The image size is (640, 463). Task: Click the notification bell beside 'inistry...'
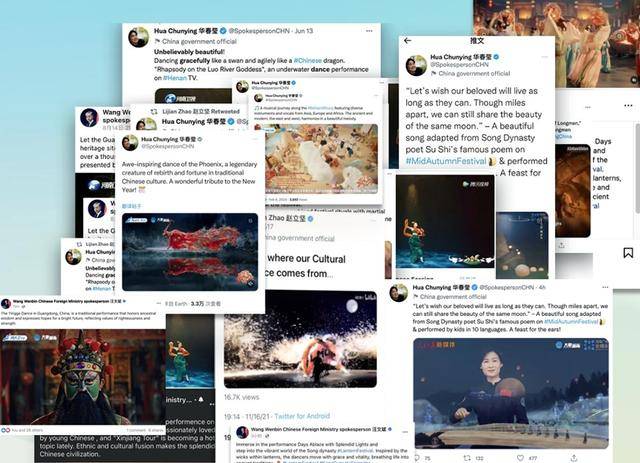201,399
